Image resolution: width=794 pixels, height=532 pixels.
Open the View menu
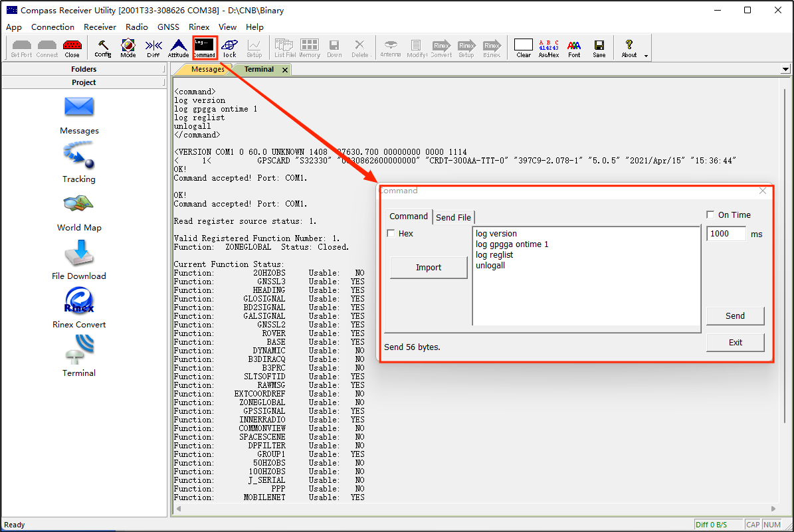click(x=227, y=27)
